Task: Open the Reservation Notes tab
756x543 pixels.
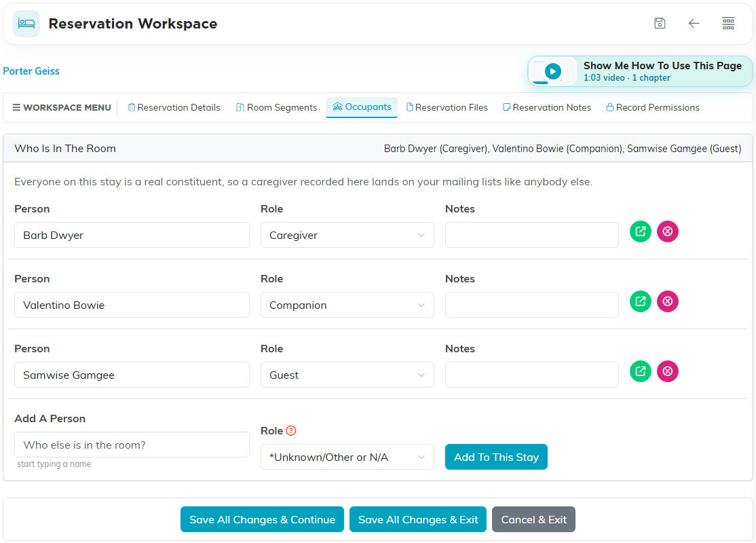Action: point(547,107)
